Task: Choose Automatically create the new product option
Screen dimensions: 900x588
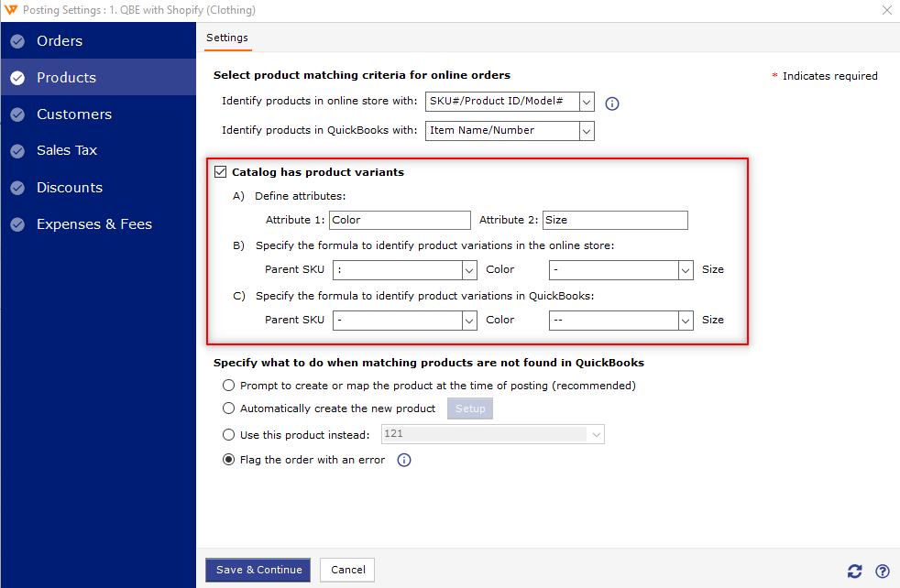Action: pyautogui.click(x=228, y=408)
